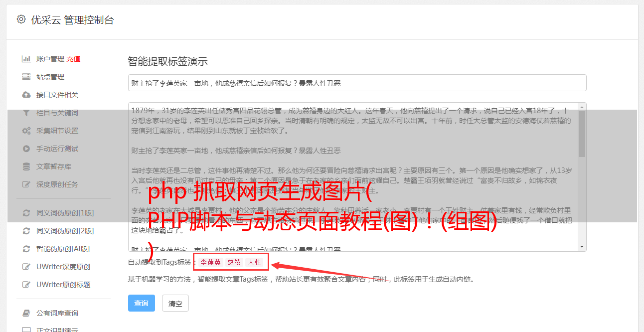Open 账户管理 bar chart icon
Image resolution: width=644 pixels, height=332 pixels.
[26, 59]
